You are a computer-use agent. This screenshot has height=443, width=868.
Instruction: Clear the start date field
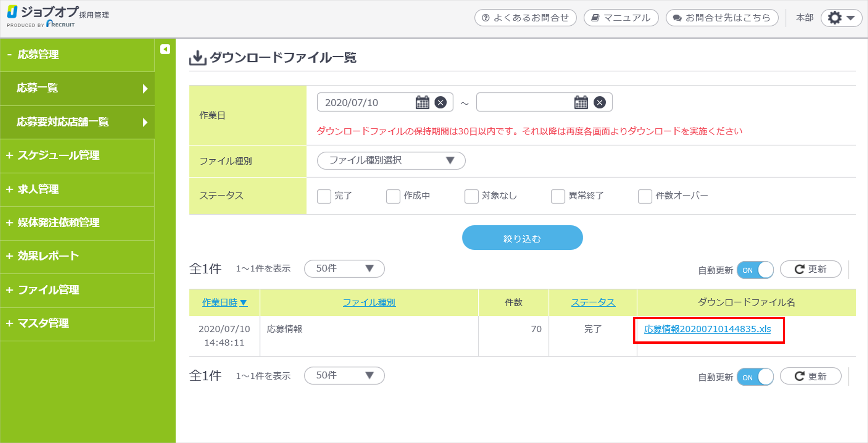click(441, 103)
